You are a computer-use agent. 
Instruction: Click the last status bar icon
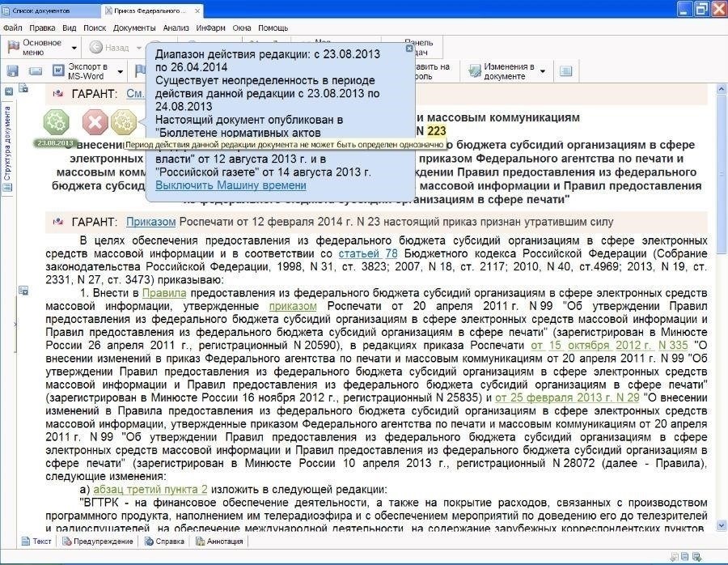(697, 557)
